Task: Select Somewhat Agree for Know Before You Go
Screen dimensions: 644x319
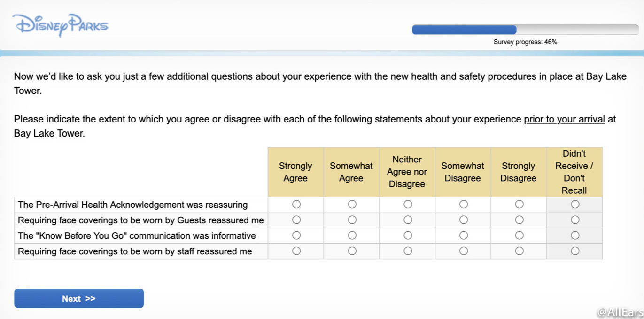Action: 352,235
